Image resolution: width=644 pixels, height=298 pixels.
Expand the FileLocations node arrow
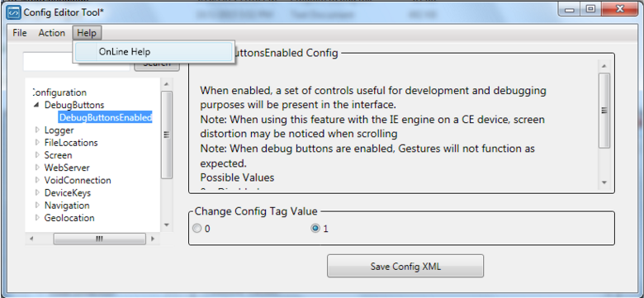coord(37,143)
